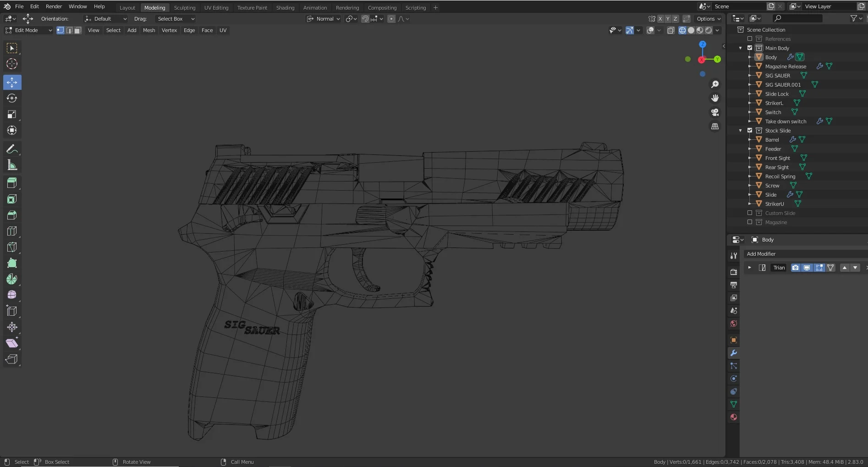Viewport: 868px width, 467px height.
Task: Select the Inset Faces tool
Action: [12, 199]
